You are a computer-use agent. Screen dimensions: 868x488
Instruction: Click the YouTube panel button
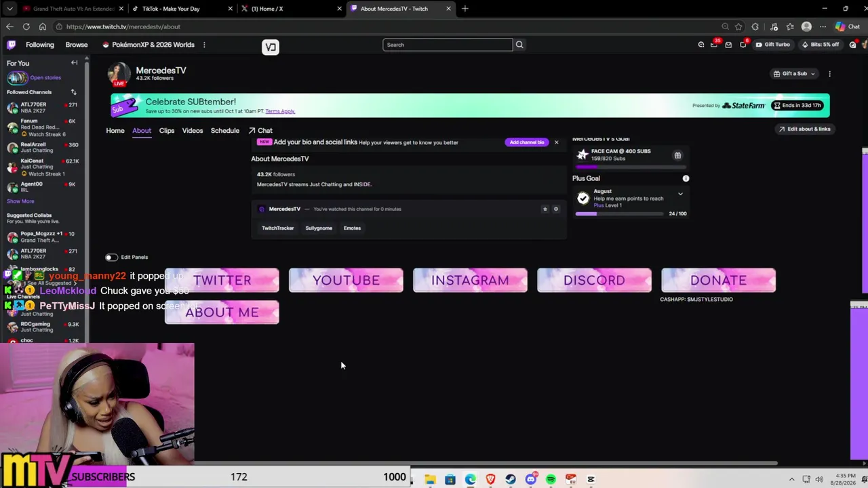pyautogui.click(x=346, y=281)
